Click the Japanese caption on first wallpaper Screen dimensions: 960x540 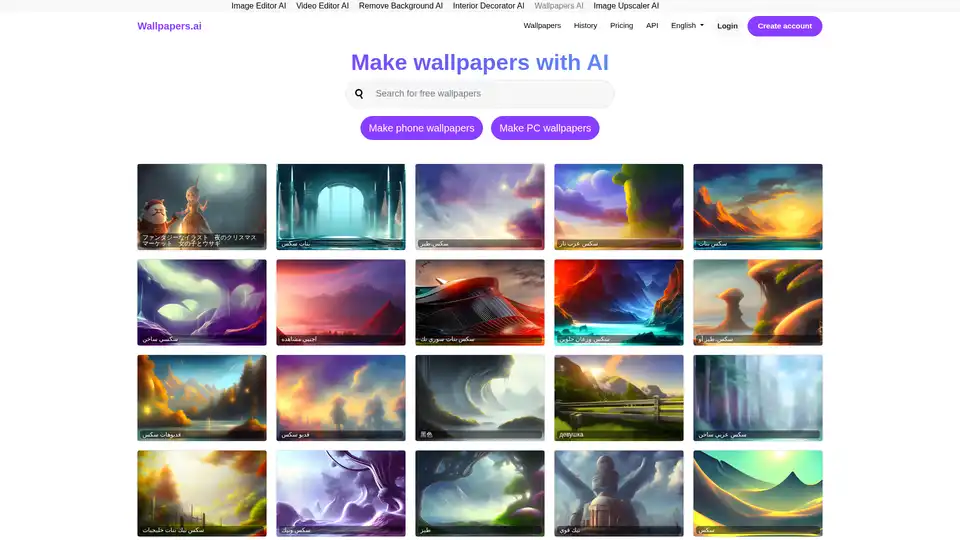click(199, 240)
